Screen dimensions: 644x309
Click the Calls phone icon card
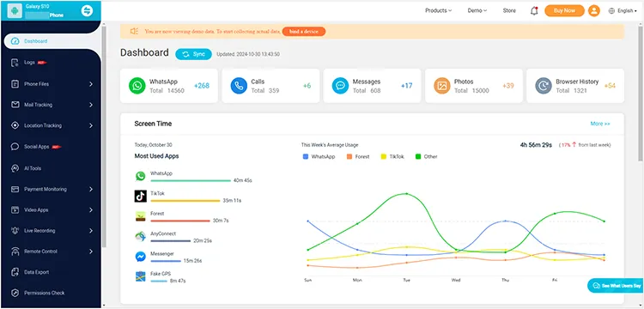point(239,86)
